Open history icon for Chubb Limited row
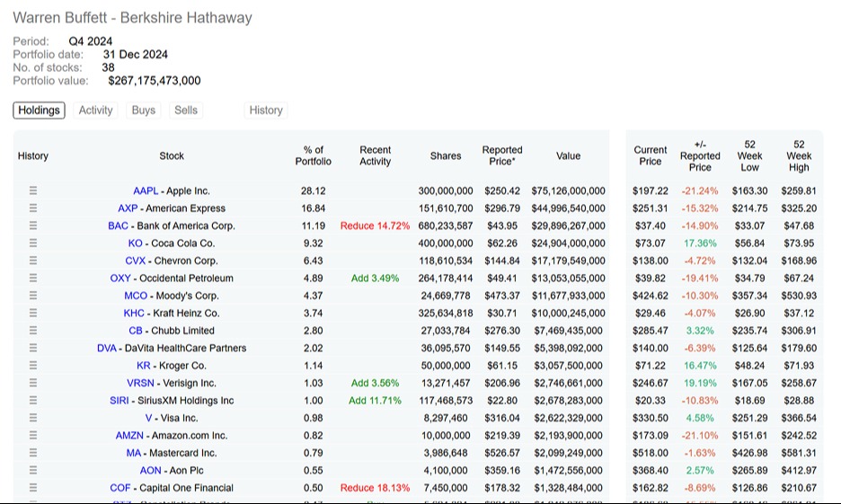This screenshot has height=504, width=841. pos(33,331)
